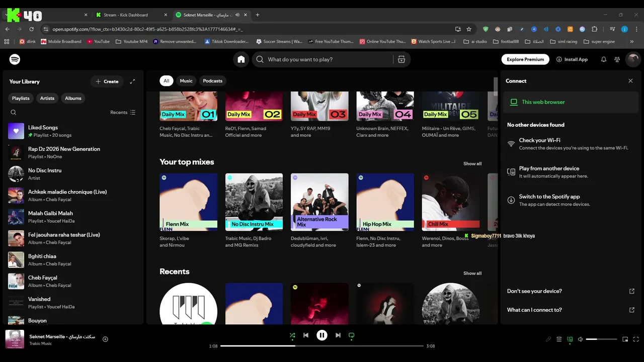644x362 pixels.
Task: Click Explore Premium button
Action: [525, 59]
